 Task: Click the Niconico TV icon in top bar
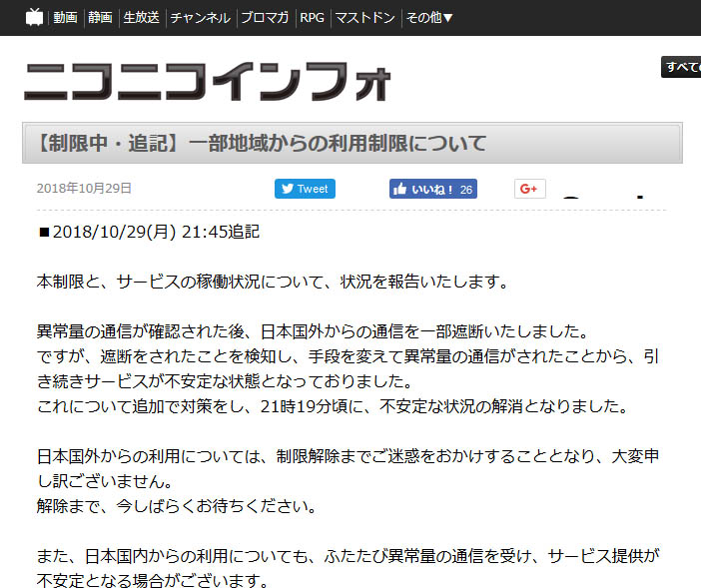point(34,17)
